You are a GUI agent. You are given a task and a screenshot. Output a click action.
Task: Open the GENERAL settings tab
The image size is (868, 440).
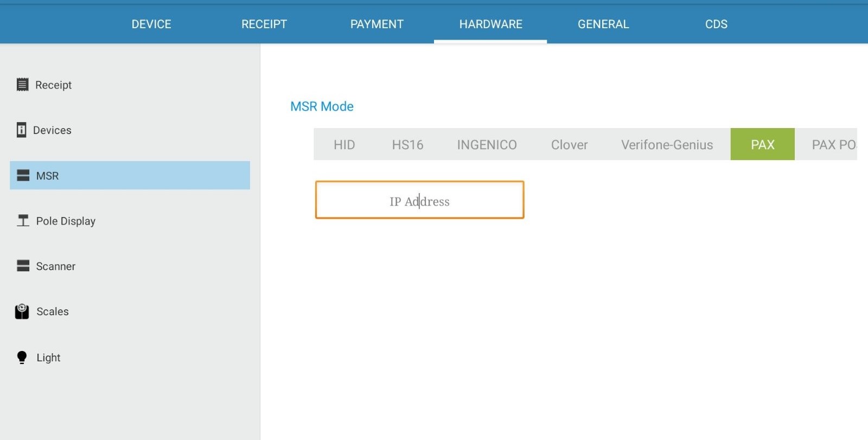click(603, 24)
